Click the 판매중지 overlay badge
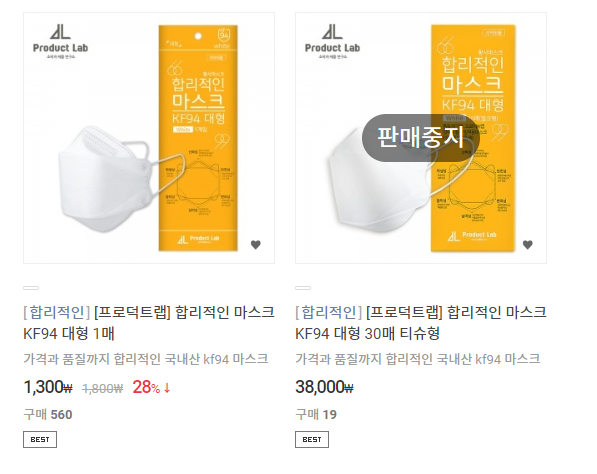 [421, 138]
